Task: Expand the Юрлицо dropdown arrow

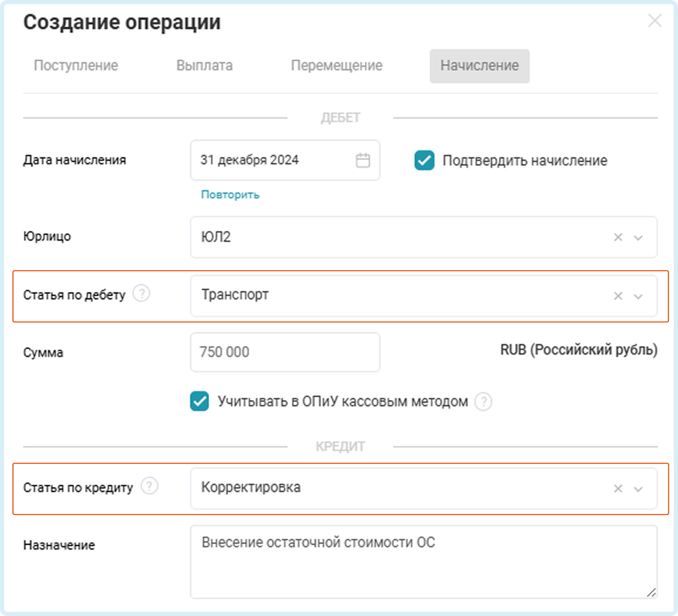Action: pos(638,238)
